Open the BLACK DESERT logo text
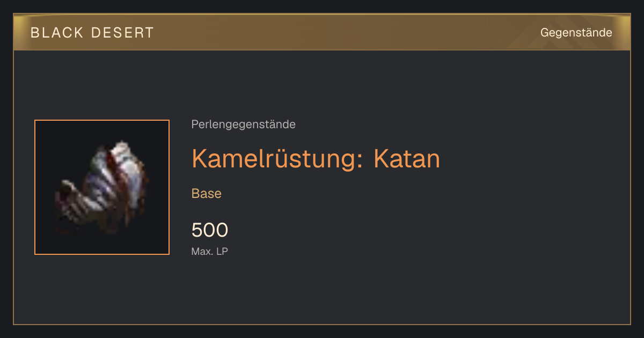644x338 pixels. coord(92,33)
